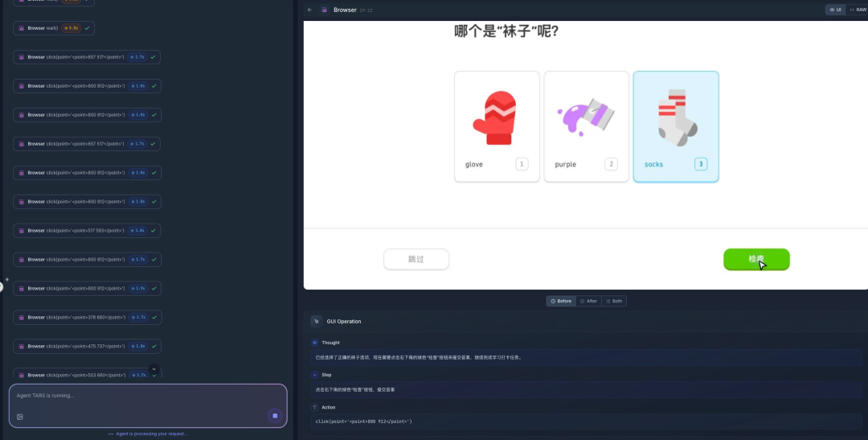
Task: Click the Thought eye icon
Action: tap(314, 343)
